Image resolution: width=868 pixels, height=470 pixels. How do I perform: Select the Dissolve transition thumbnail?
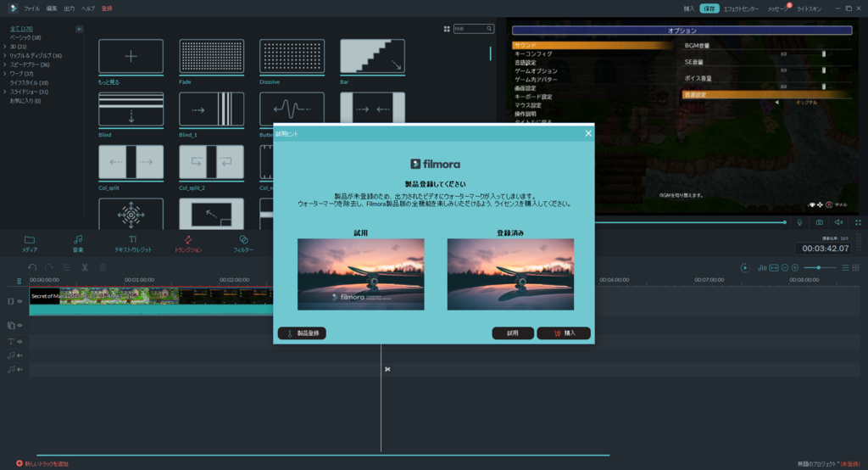pyautogui.click(x=292, y=56)
